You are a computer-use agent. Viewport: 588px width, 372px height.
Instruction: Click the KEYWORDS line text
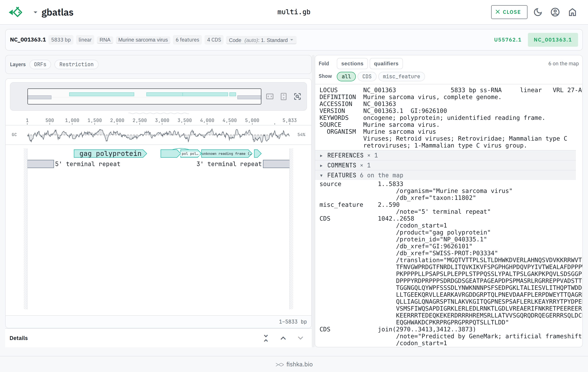(x=432, y=118)
